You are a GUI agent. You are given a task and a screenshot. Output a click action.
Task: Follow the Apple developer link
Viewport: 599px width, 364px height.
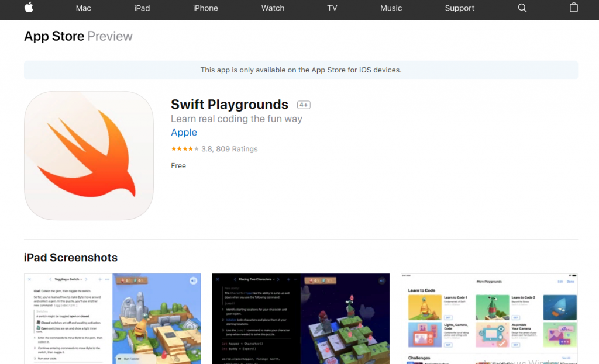[x=184, y=133]
